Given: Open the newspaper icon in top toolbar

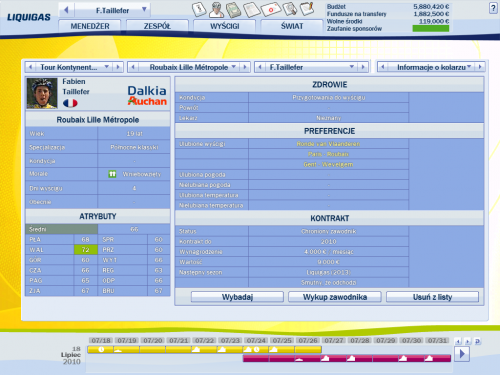Looking at the screenshot, I should click(252, 10).
